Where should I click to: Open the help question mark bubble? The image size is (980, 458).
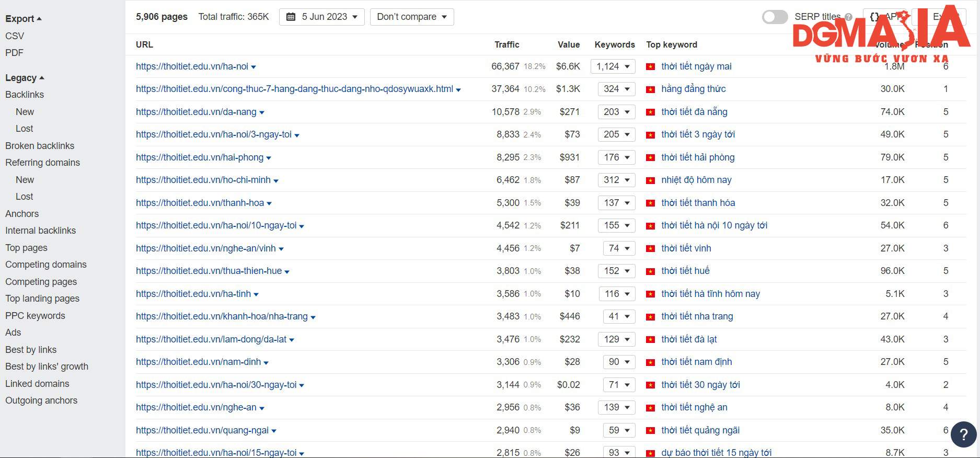[963, 434]
